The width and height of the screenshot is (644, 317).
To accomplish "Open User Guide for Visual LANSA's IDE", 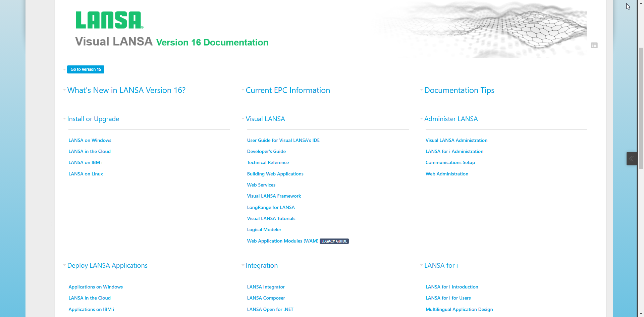I will click(x=283, y=140).
